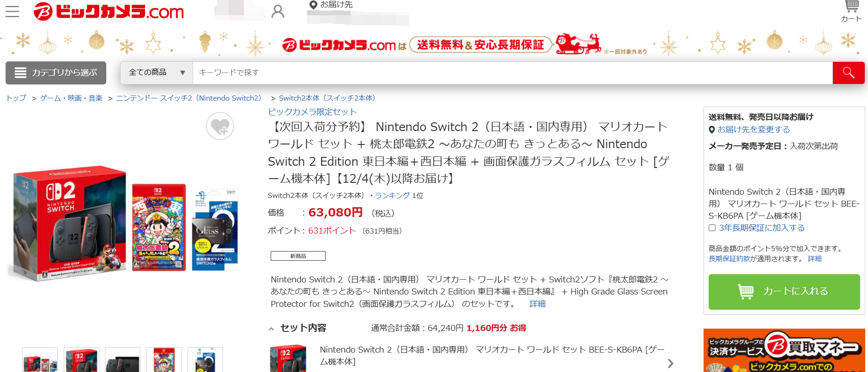Open the 長期保証約款 link
This screenshot has height=372, width=868.
[x=729, y=258]
